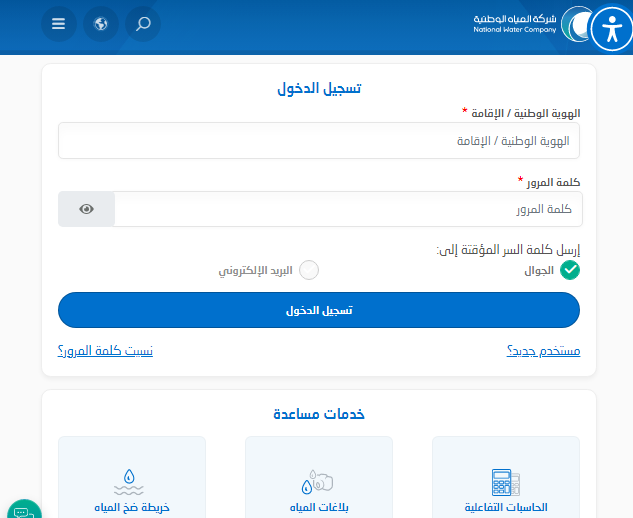Open the الحاسبات التفاعلية service card
Image resolution: width=633 pixels, height=518 pixels.
(x=506, y=480)
